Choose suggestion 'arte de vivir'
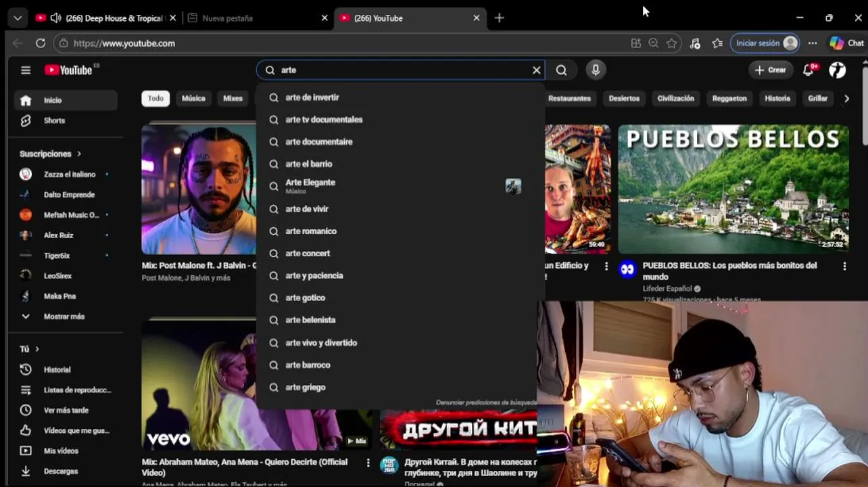 [x=400, y=209]
